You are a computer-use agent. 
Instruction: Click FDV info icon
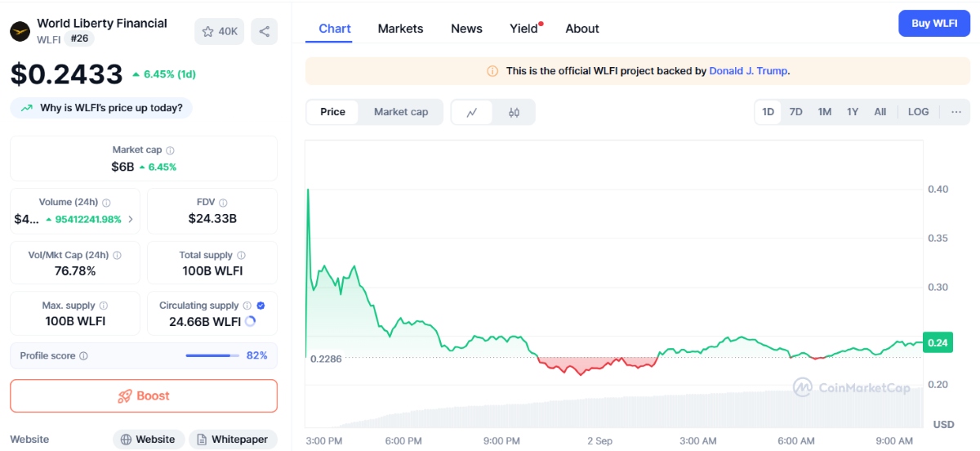pyautogui.click(x=223, y=203)
